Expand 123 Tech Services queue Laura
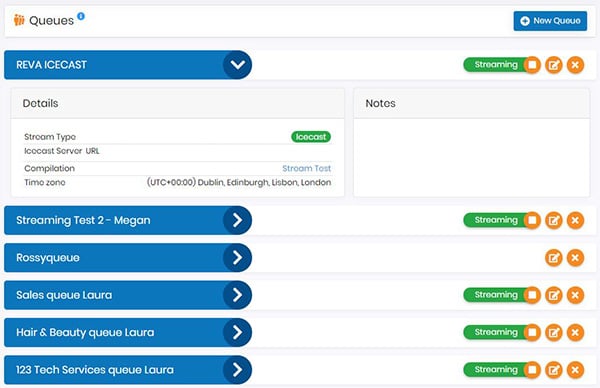Viewport: 600px width, 388px height. (237, 370)
